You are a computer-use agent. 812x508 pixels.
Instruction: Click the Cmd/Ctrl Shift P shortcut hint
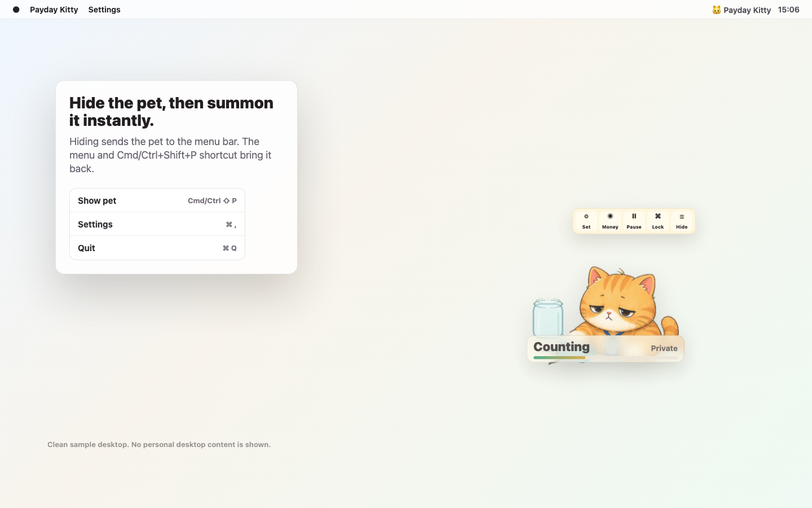coord(212,200)
